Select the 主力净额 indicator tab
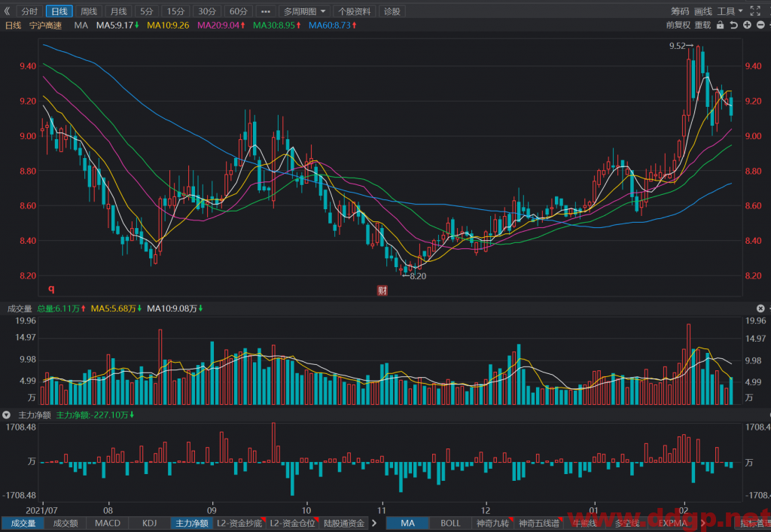 (192, 524)
